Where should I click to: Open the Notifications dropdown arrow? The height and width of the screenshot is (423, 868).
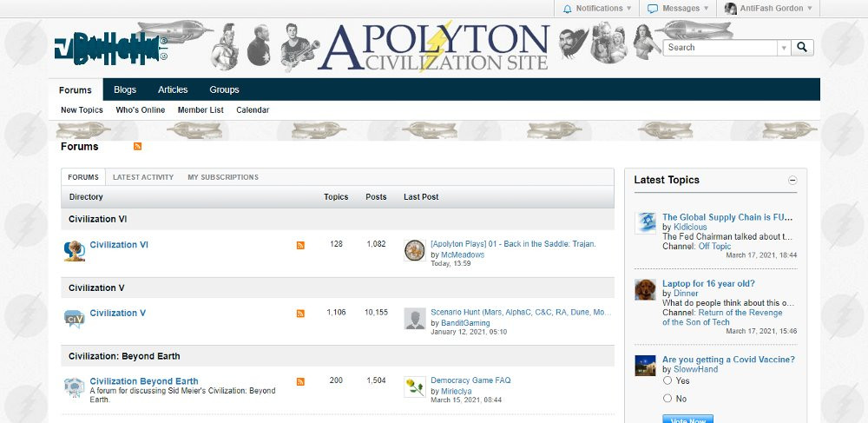pos(628,9)
